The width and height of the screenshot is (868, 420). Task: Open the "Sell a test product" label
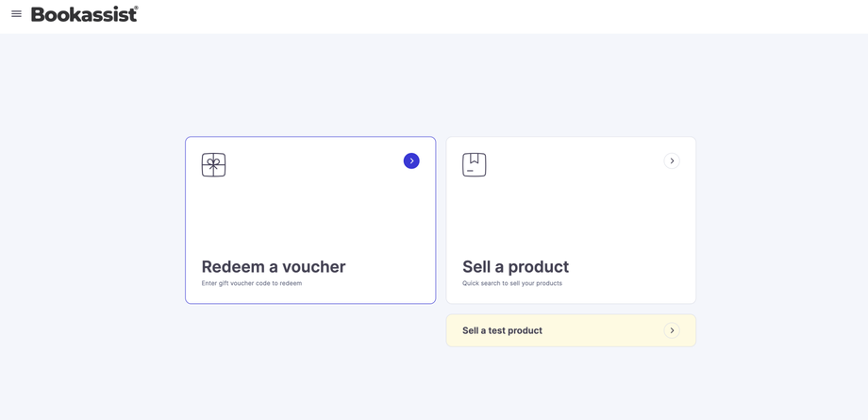(x=502, y=330)
